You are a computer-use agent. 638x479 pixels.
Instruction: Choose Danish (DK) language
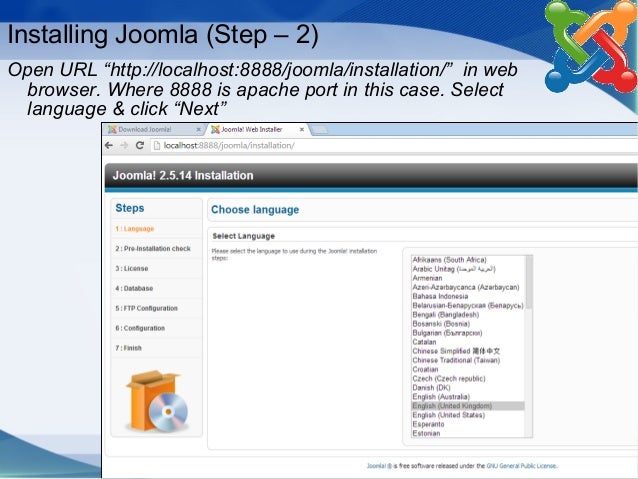[x=468, y=388]
